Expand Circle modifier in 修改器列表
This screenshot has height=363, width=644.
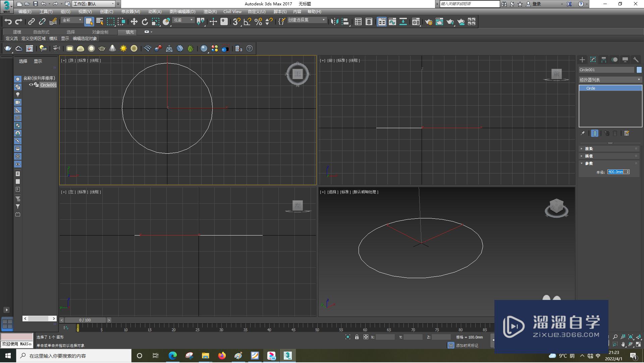click(x=582, y=88)
